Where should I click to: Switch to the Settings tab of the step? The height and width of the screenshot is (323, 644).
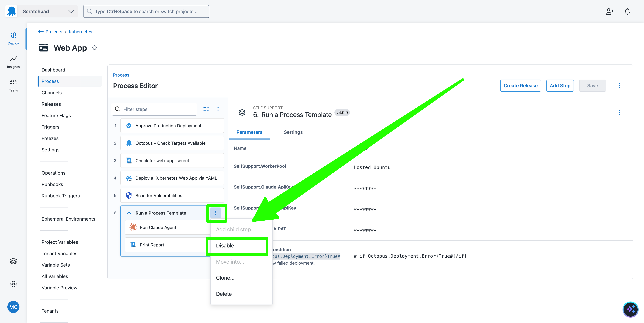click(x=293, y=132)
